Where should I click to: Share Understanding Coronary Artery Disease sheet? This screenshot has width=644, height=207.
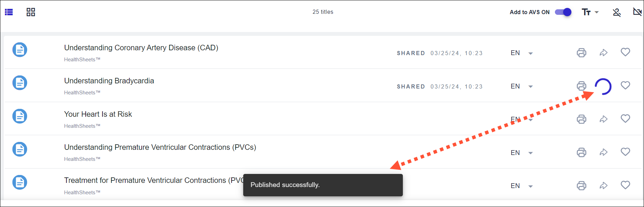tap(603, 53)
